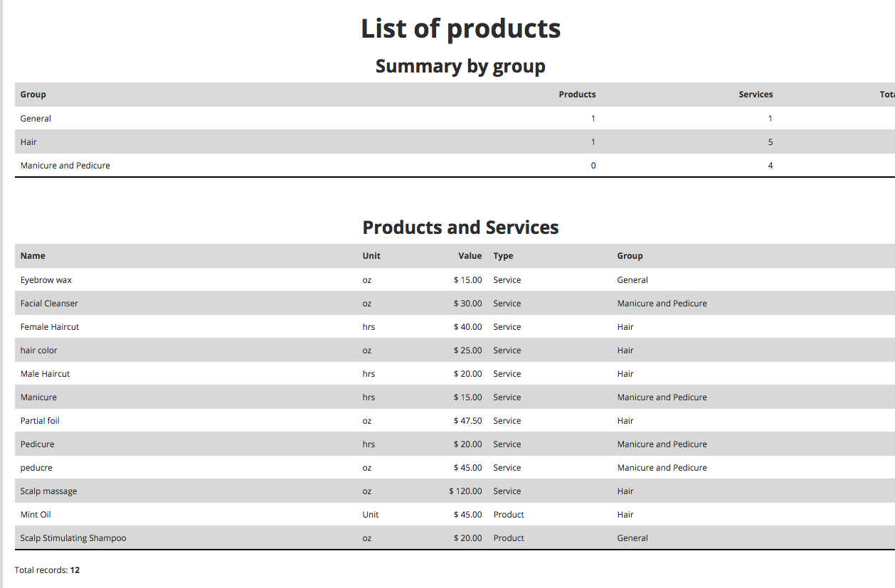Click the 'oz' unit for Scalp Stimulating Shampoo
The width and height of the screenshot is (895, 588).
367,538
